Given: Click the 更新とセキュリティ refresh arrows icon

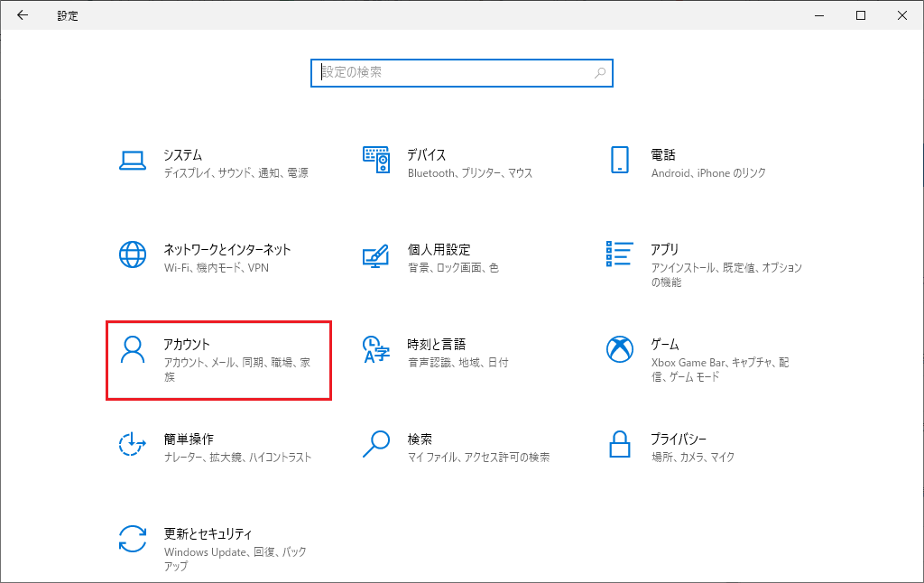Looking at the screenshot, I should 133,539.
